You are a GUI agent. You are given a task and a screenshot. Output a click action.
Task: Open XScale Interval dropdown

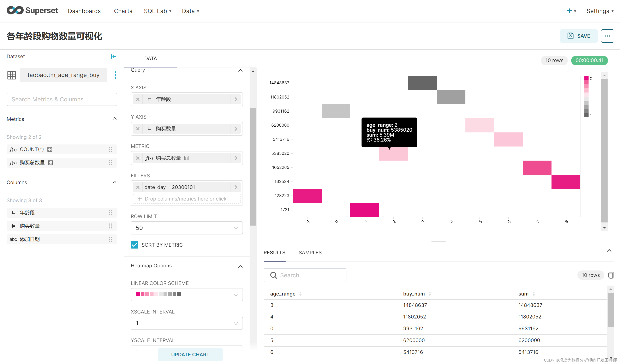[x=187, y=323]
